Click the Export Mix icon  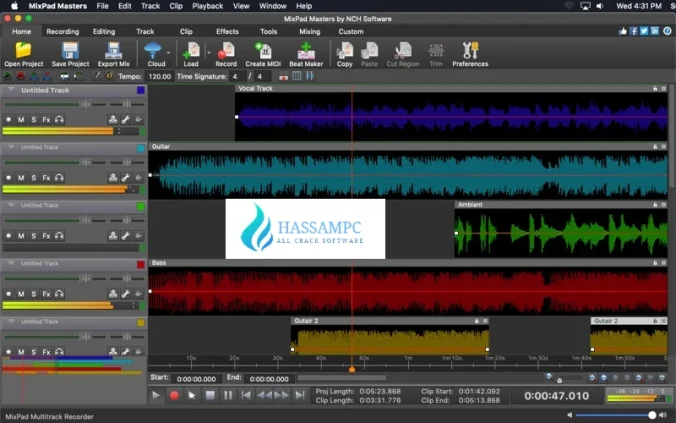point(113,50)
